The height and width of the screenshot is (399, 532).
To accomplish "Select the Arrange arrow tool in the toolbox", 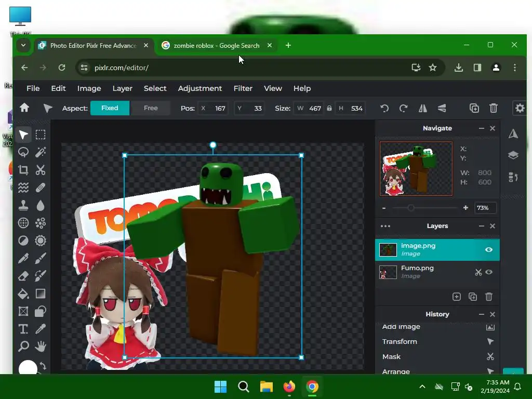I will (x=23, y=135).
